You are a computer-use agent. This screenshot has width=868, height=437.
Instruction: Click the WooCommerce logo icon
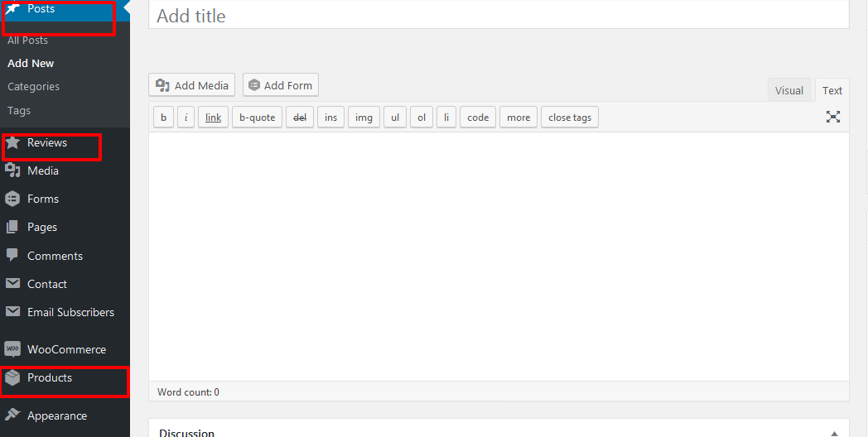point(12,349)
